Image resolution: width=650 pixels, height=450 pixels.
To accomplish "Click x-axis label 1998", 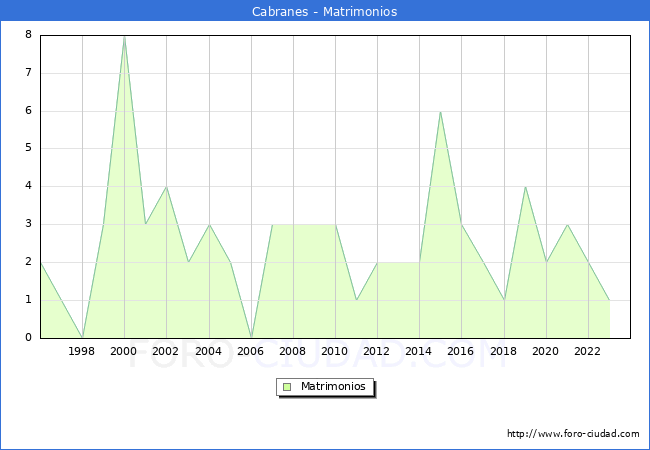I will pyautogui.click(x=82, y=351).
